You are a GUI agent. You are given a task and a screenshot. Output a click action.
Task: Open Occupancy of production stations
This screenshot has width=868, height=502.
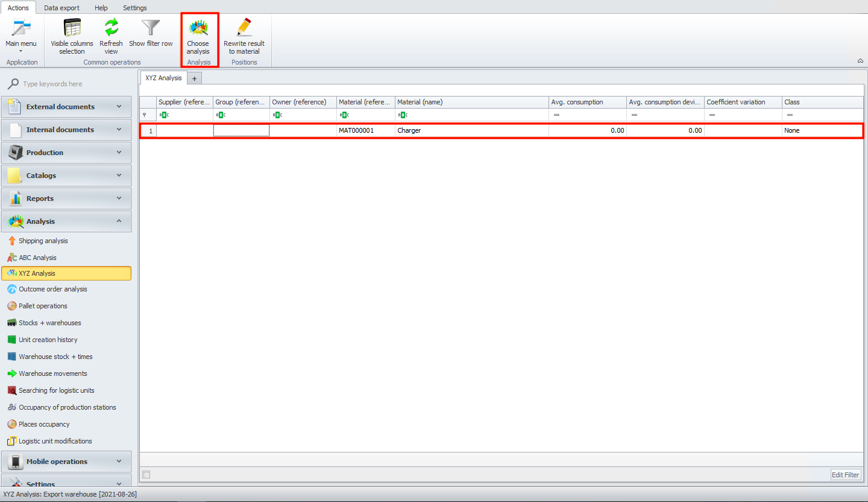[x=68, y=407]
